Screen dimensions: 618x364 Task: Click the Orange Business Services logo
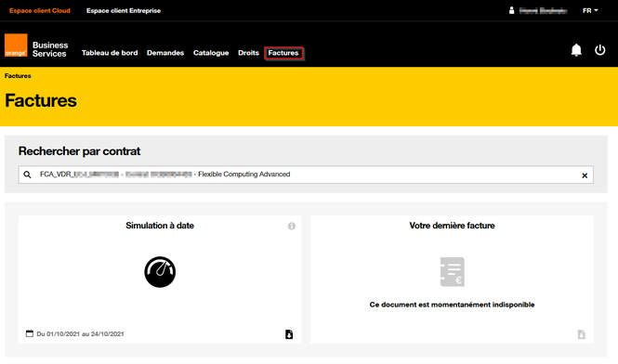coord(36,45)
